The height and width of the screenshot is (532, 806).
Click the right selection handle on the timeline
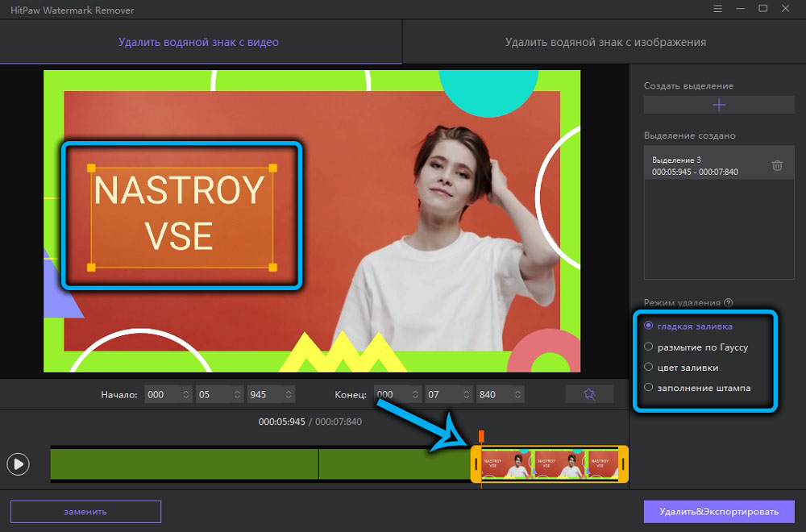coord(621,463)
